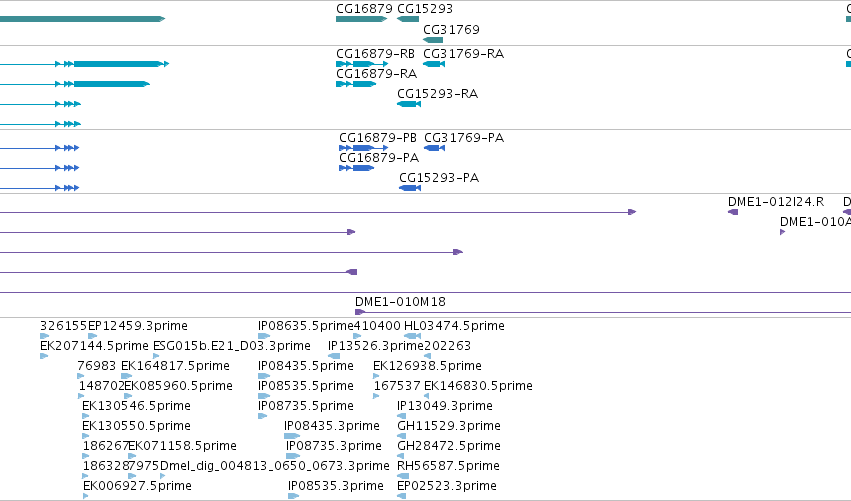Open EST EK207144.5prime
The image size is (851, 501).
tap(94, 346)
